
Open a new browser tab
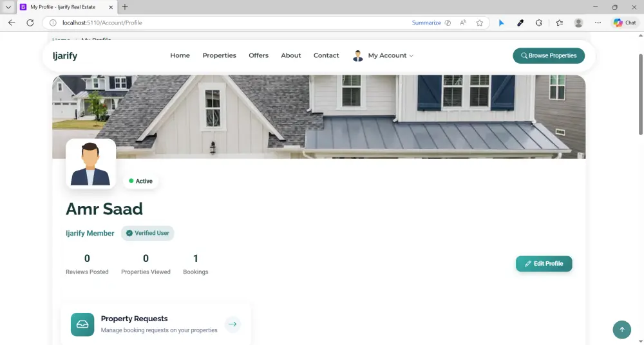(x=125, y=7)
